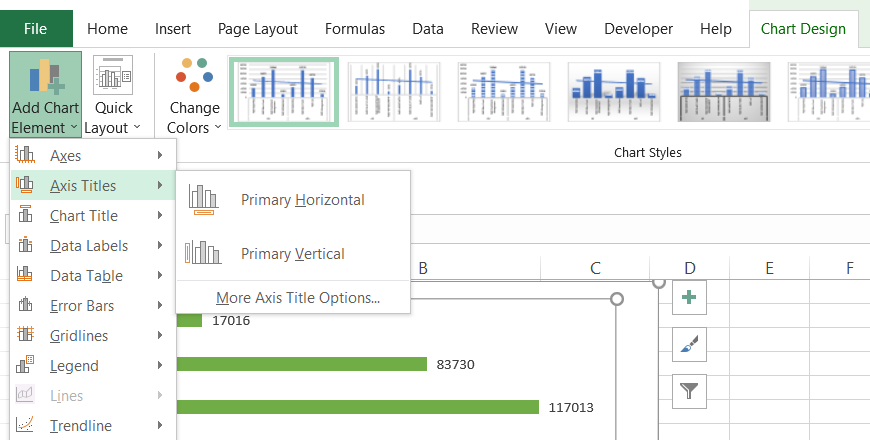Viewport: 870px width, 440px height.
Task: Open the Change Colors palette
Action: pos(194,95)
